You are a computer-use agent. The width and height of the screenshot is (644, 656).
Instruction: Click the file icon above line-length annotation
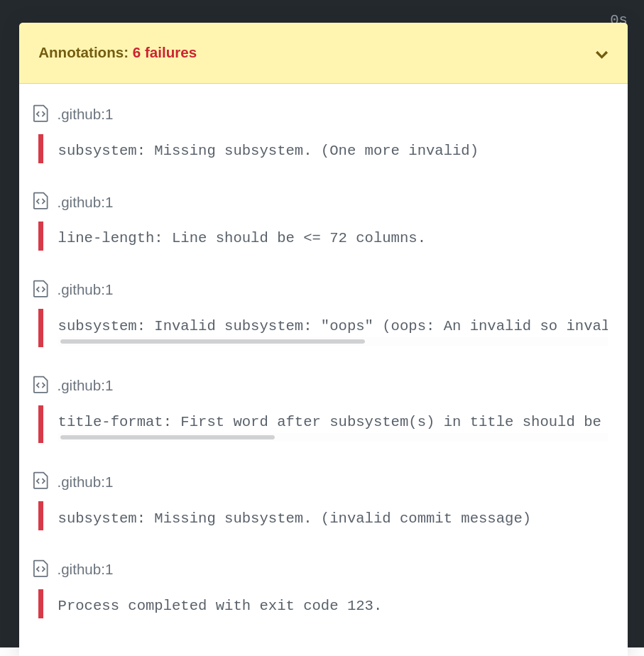[40, 201]
